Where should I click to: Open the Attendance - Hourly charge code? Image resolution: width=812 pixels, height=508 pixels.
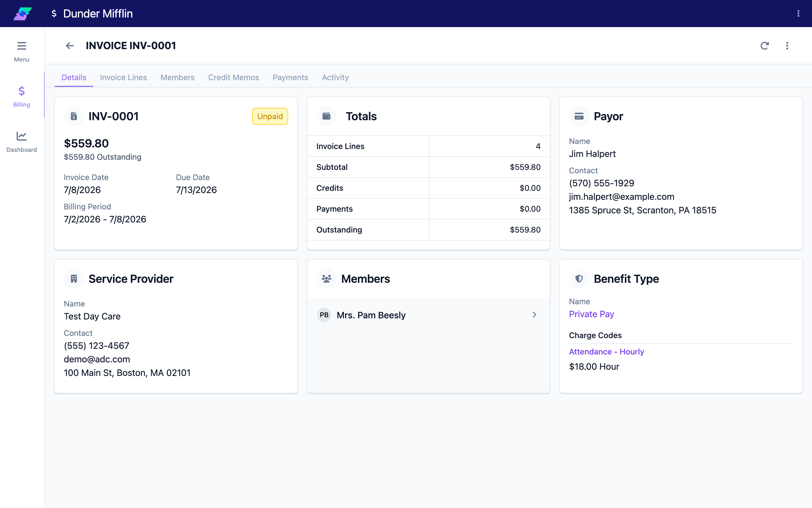(x=607, y=352)
